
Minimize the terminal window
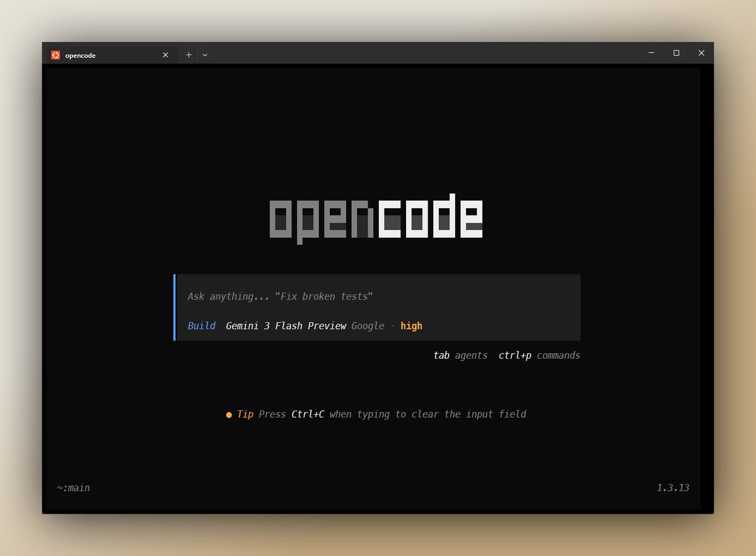[x=651, y=53]
